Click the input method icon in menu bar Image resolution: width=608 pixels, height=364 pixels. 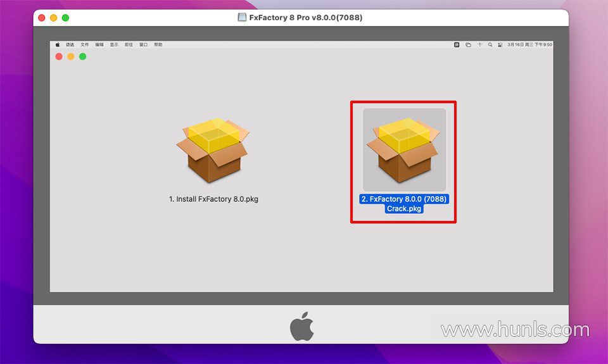coord(457,44)
